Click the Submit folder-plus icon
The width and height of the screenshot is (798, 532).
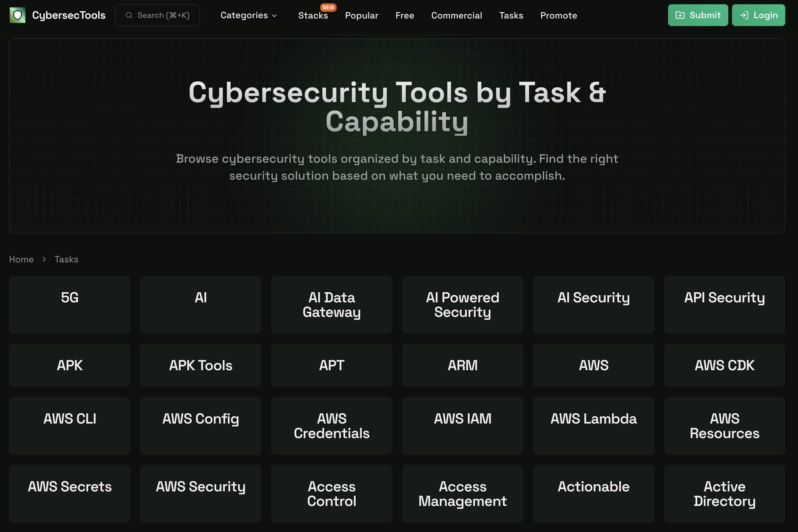680,15
